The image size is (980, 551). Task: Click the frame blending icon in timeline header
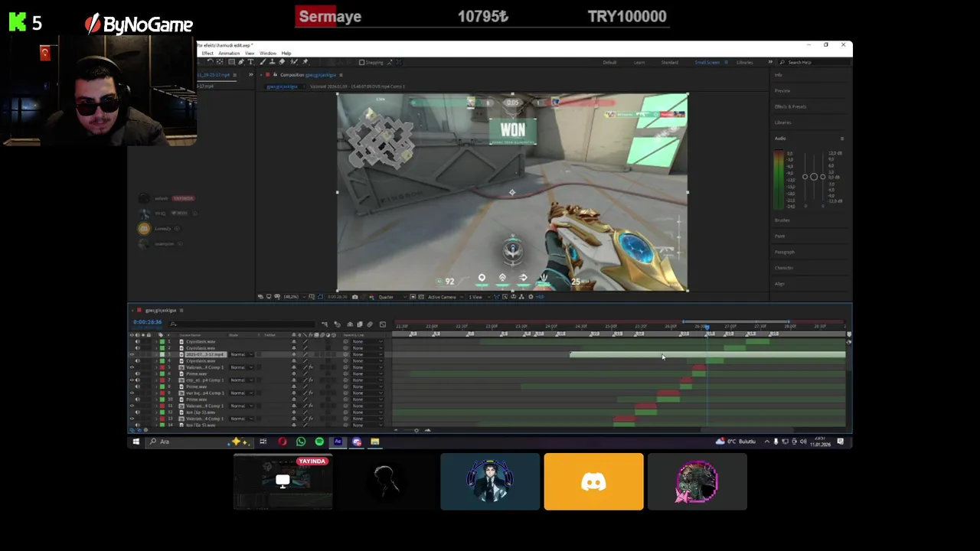point(360,324)
